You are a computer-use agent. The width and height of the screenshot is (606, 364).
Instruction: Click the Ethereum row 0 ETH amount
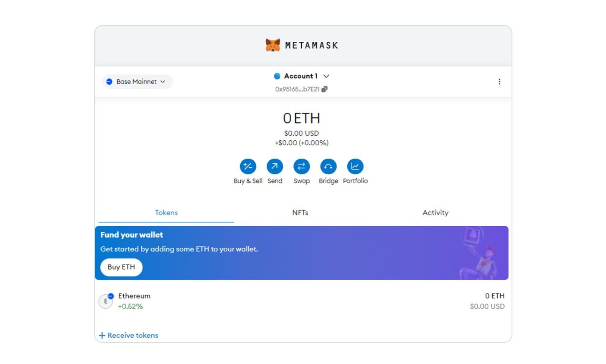(x=495, y=296)
